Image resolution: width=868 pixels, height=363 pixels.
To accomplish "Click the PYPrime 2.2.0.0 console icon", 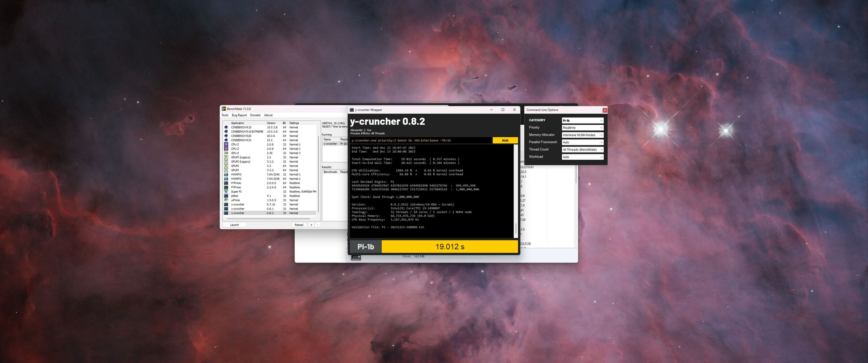I will 226,187.
